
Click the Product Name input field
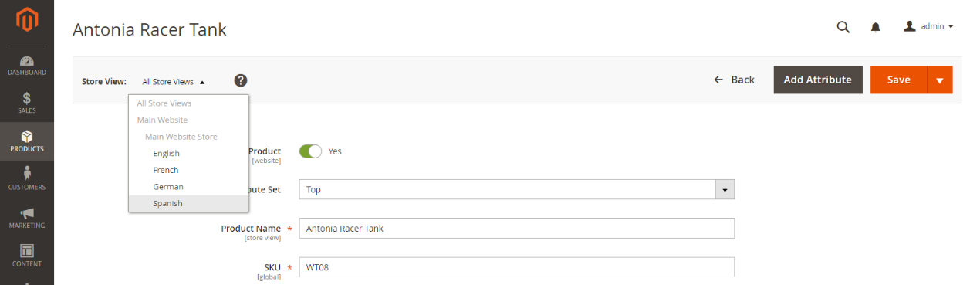click(516, 229)
